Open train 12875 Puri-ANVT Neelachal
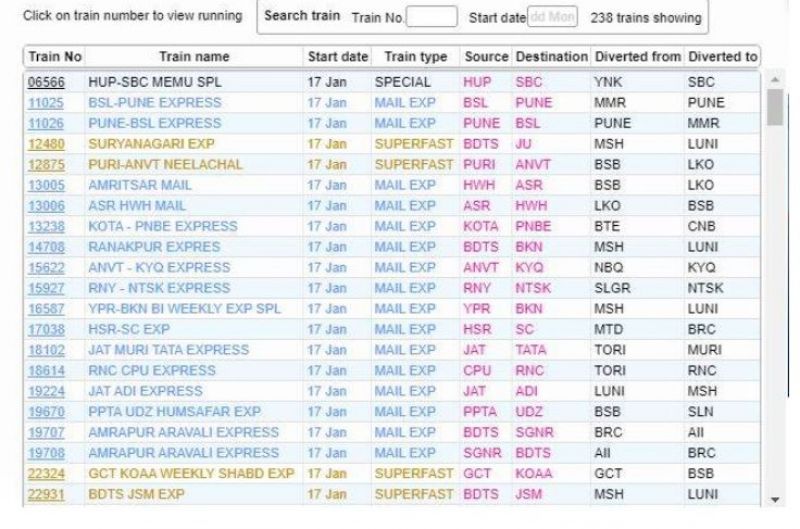The height and width of the screenshot is (529, 800). coord(46,165)
